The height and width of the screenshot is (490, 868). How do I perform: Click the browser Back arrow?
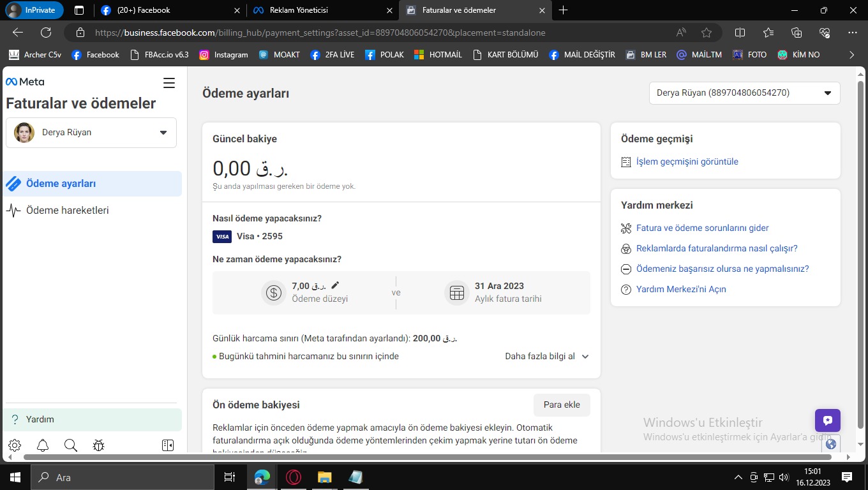(x=18, y=33)
